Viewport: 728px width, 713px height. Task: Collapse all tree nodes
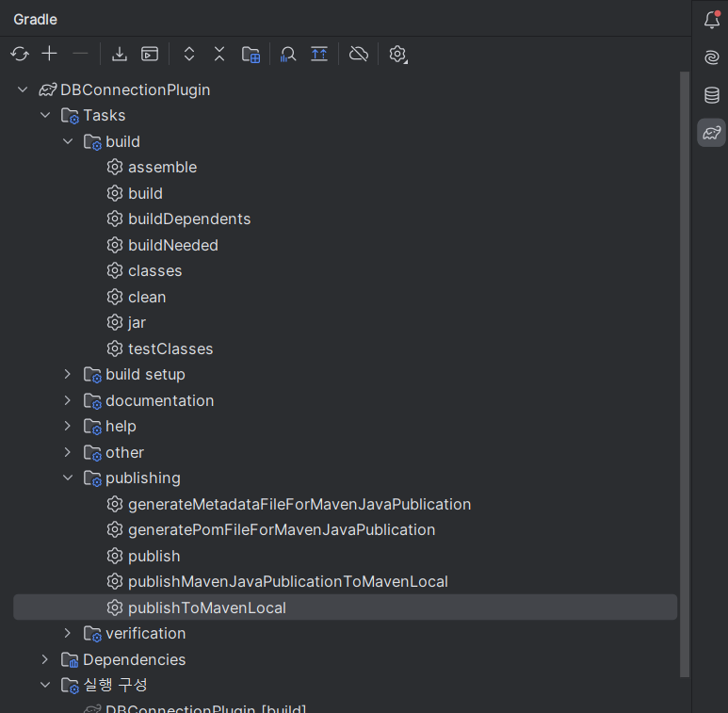point(219,54)
